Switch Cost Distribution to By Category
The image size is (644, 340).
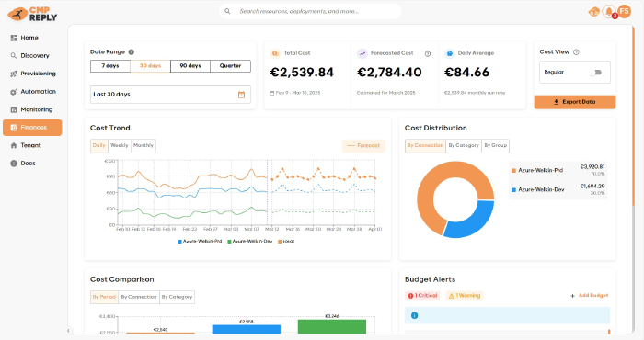(464, 145)
